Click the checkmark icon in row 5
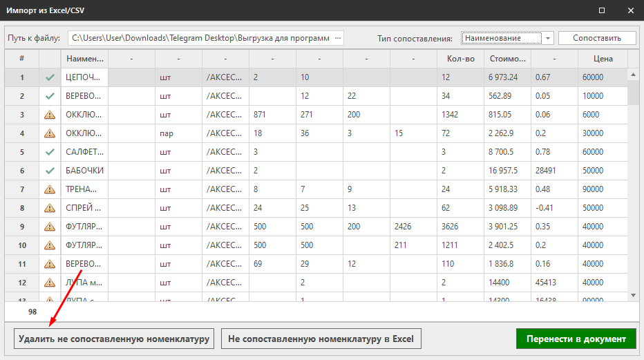Image resolution: width=644 pixels, height=360 pixels. 50,152
